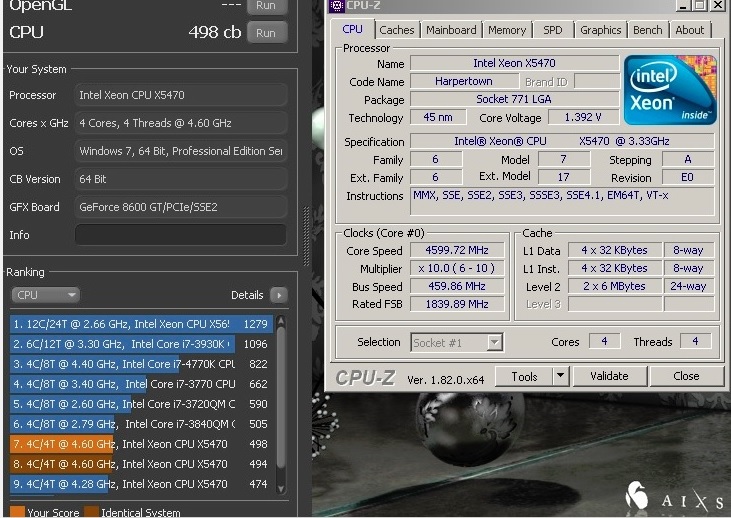Click the Rated FSB 1839.89 MHz value
The width and height of the screenshot is (731, 518).
(x=457, y=304)
